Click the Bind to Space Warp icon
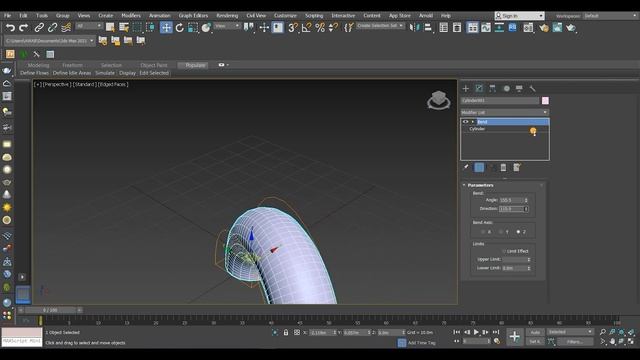This screenshot has height=360, width=640. (x=66, y=28)
